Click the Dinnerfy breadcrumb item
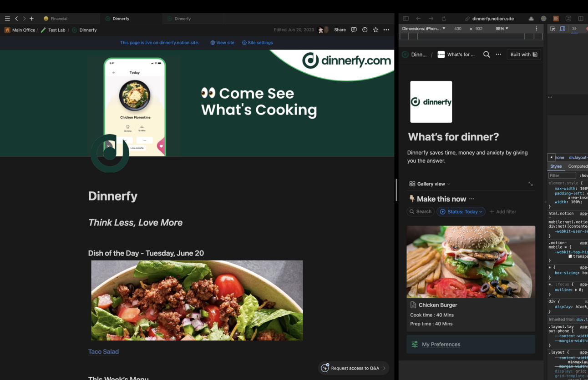 pyautogui.click(x=84, y=30)
